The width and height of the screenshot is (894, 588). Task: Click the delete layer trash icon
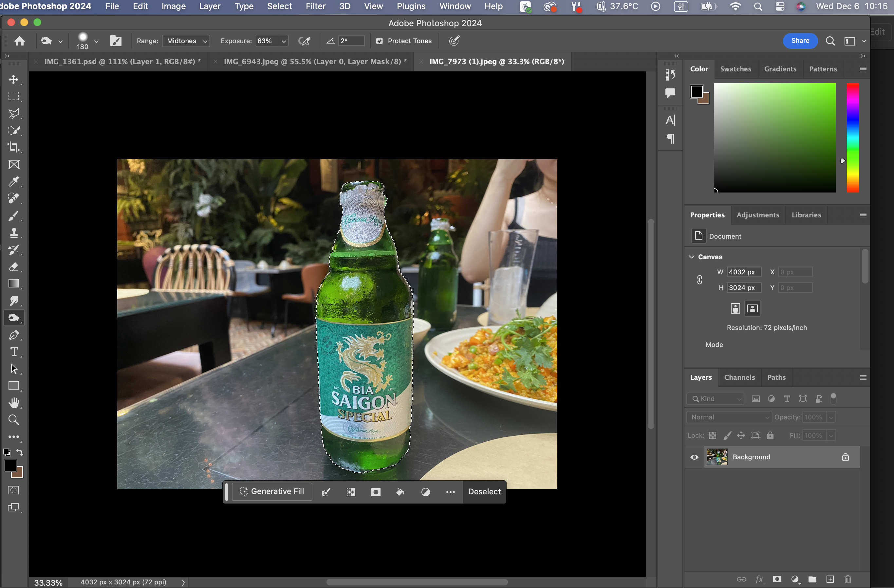tap(848, 579)
